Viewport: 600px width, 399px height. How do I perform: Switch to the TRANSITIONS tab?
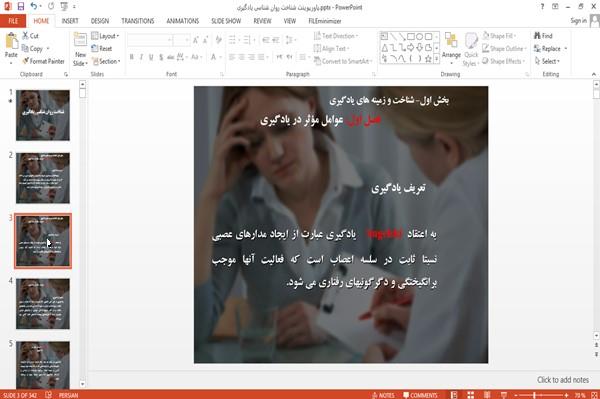point(138,21)
